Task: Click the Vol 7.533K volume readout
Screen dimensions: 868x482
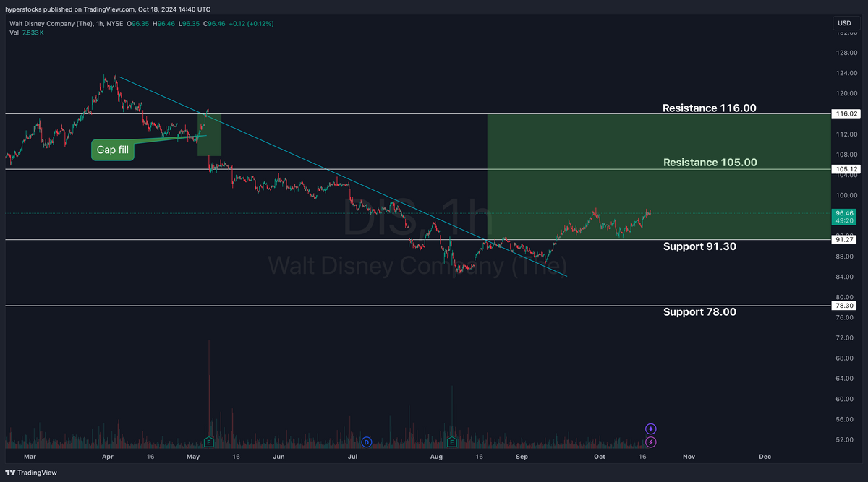Action: point(25,33)
